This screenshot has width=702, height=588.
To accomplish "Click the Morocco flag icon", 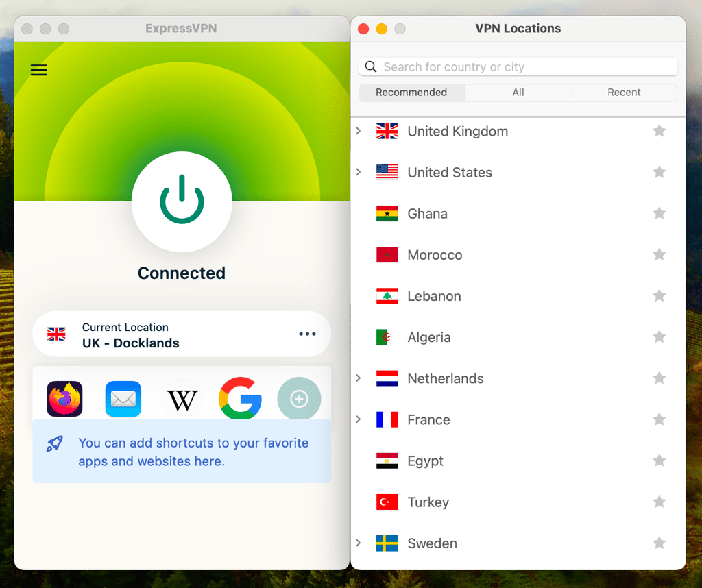I will point(387,255).
